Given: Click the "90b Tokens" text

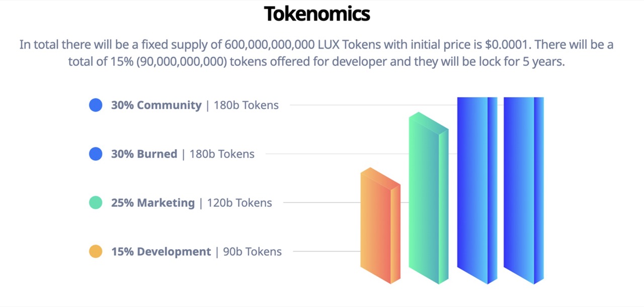Looking at the screenshot, I should click(252, 251).
